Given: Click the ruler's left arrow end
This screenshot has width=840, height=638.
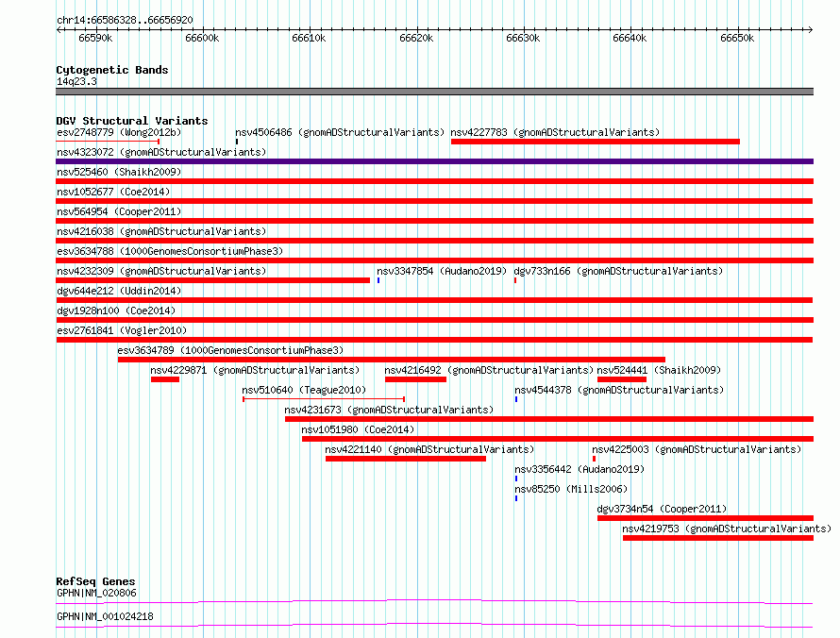Looking at the screenshot, I should click(x=59, y=30).
